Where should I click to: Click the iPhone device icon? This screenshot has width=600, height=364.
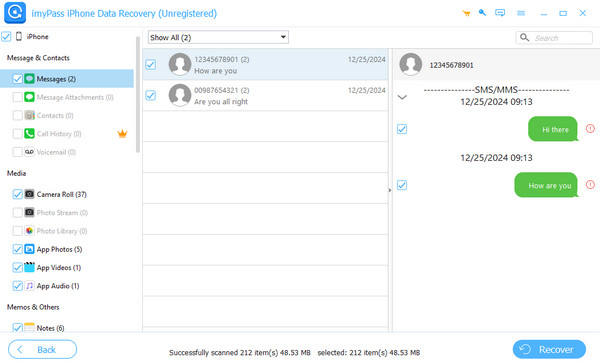coord(18,36)
